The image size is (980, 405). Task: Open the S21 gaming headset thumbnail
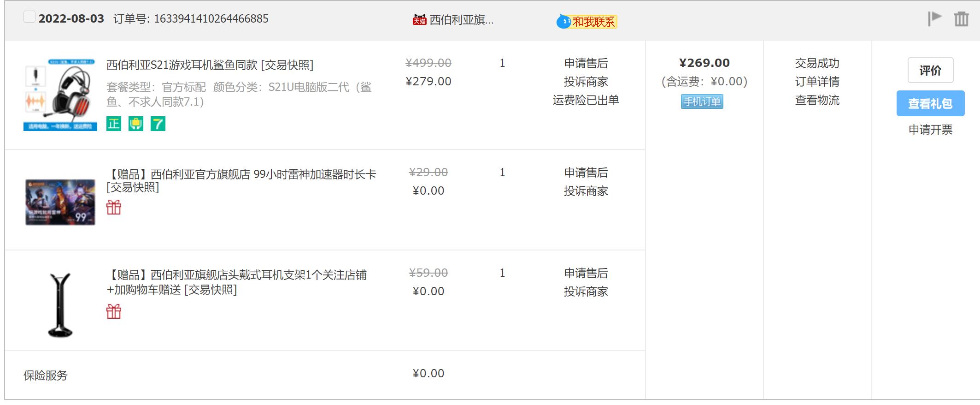60,95
